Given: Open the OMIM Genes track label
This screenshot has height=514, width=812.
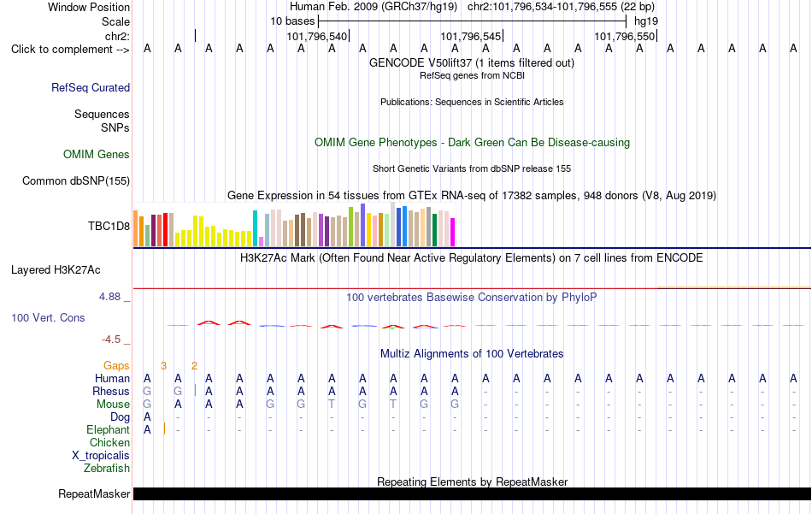Looking at the screenshot, I should [97, 155].
